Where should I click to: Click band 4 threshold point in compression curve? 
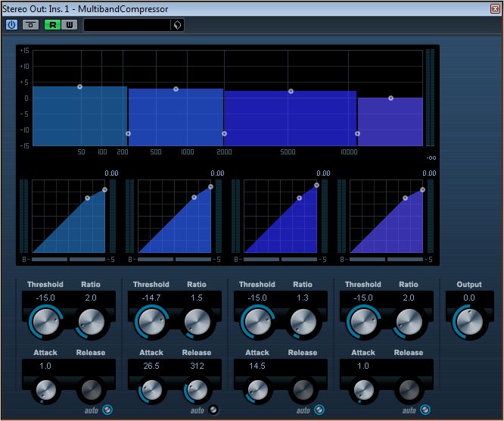point(406,198)
